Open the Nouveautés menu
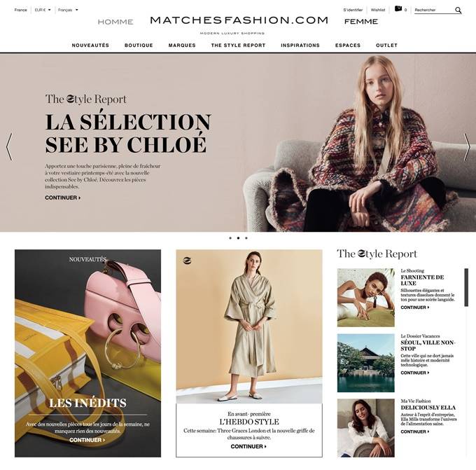 tap(90, 46)
